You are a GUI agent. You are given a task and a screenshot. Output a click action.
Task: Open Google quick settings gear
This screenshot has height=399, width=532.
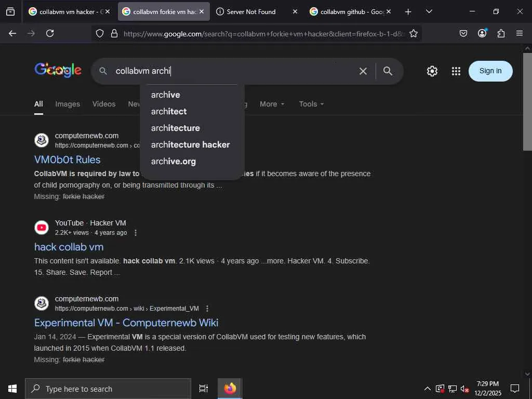(x=432, y=71)
